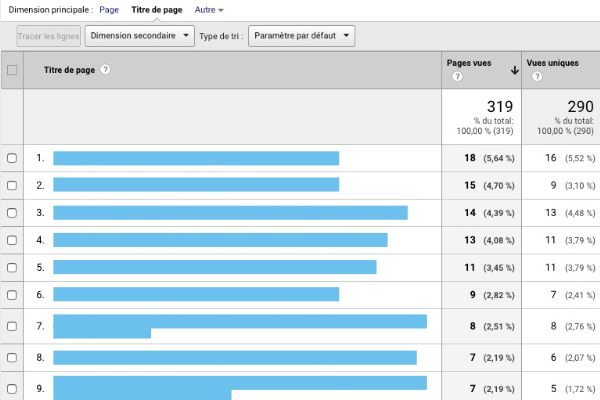
Task: Click help icon next to Titre de page
Action: coord(105,70)
